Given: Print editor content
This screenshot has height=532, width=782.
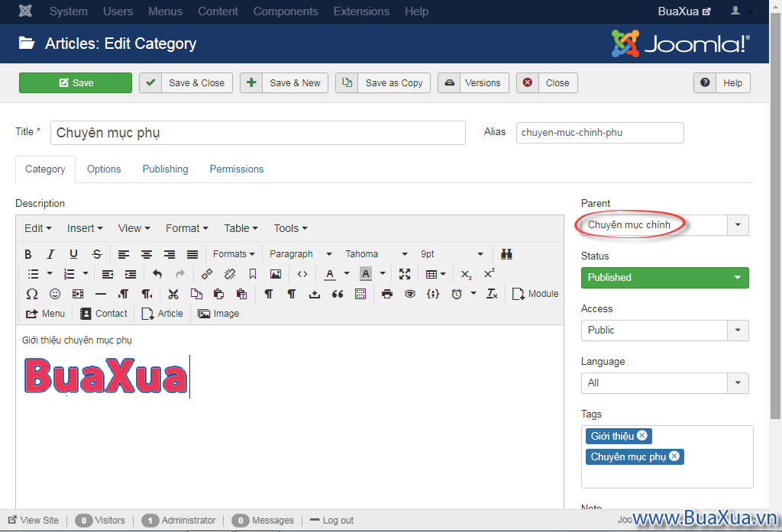Looking at the screenshot, I should (387, 294).
